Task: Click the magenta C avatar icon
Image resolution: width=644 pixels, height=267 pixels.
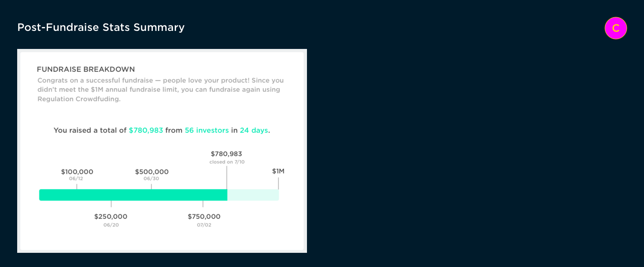Action: [x=616, y=28]
